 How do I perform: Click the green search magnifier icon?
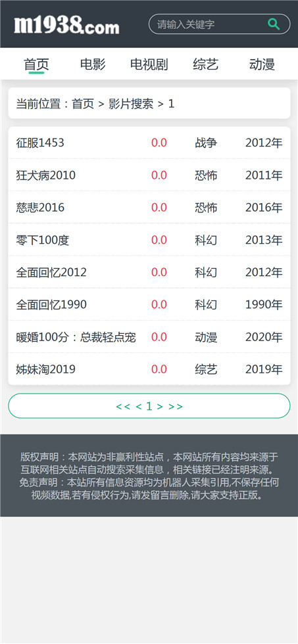[274, 24]
